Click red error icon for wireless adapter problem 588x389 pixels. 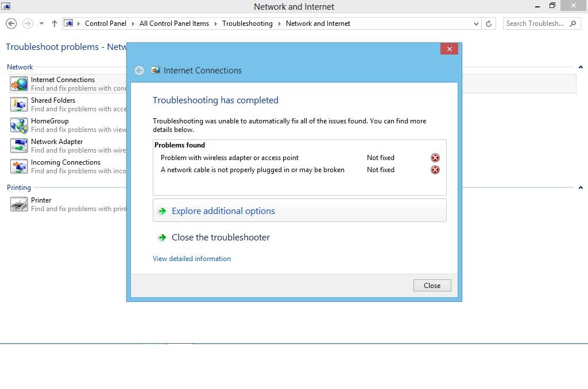(x=435, y=158)
